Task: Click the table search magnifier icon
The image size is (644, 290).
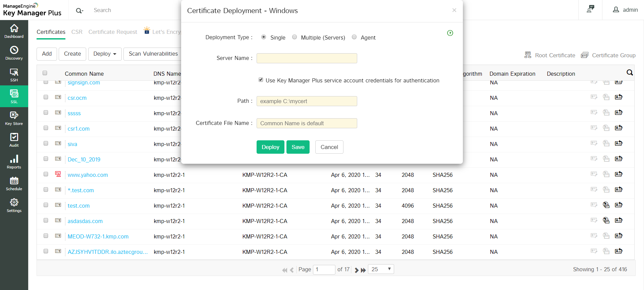Action: [x=630, y=73]
